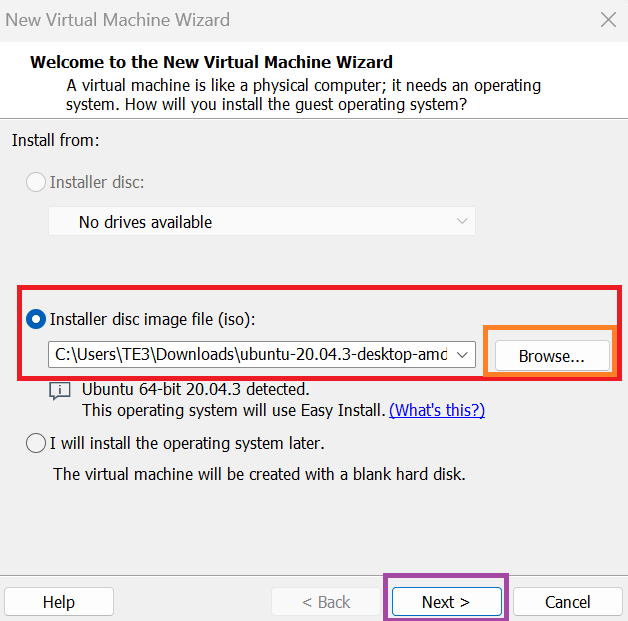The width and height of the screenshot is (628, 621).
Task: Expand the ISO file path dropdown arrow
Action: coord(462,355)
